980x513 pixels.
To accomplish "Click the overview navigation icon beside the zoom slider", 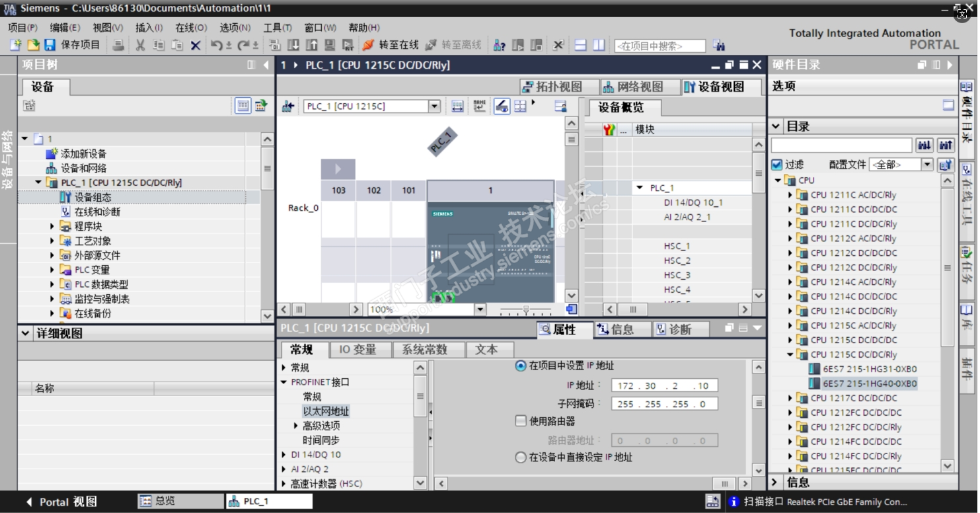I will (x=572, y=309).
